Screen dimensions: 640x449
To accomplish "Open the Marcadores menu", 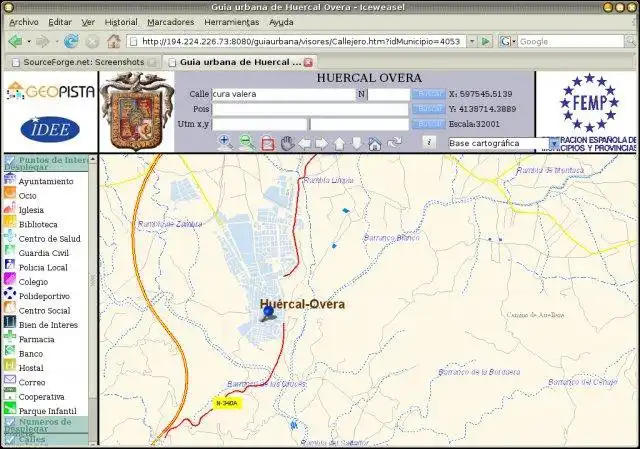I will [x=171, y=22].
